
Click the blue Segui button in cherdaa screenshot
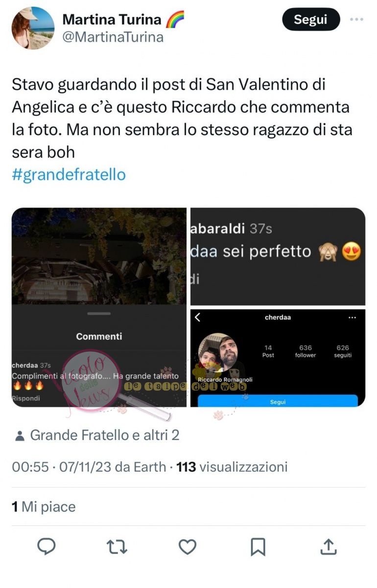(x=278, y=401)
